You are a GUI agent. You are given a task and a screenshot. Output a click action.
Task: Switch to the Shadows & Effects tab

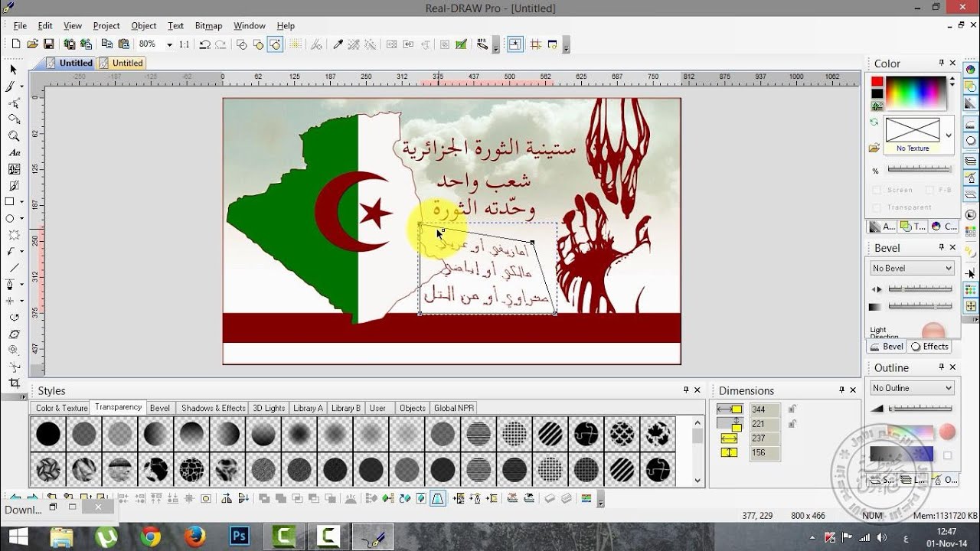(213, 408)
